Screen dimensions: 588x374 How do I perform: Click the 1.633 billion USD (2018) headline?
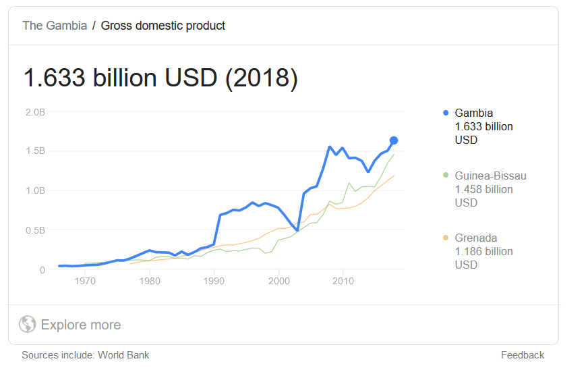click(160, 78)
